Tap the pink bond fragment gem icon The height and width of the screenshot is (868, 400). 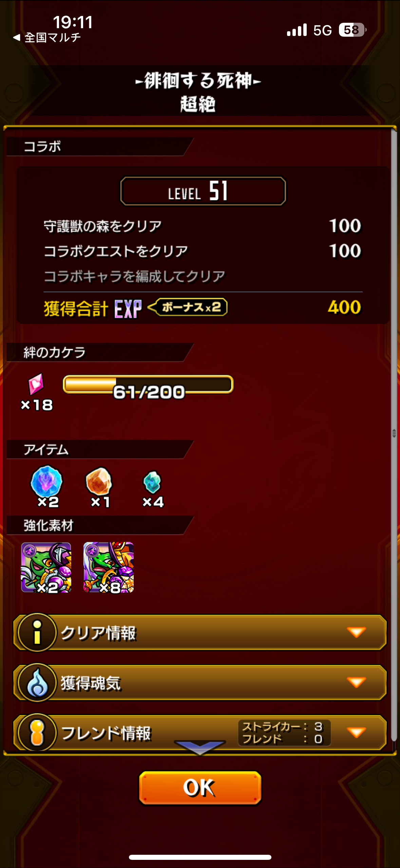point(36,384)
